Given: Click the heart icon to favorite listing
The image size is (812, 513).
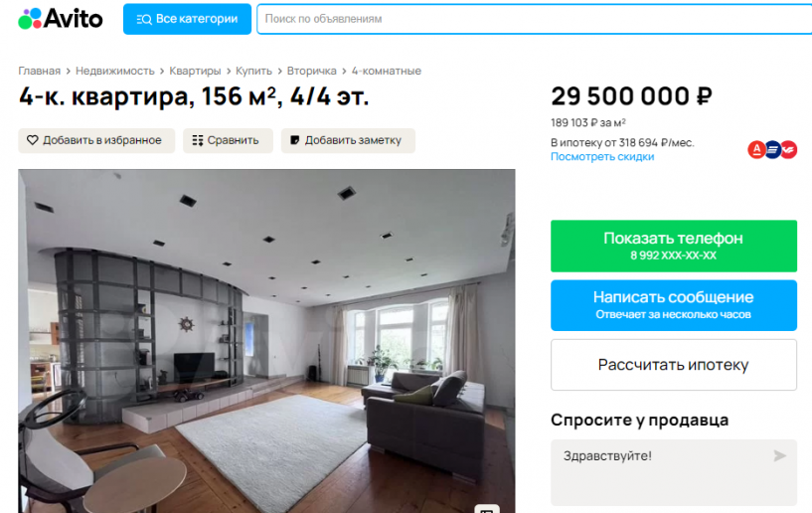Looking at the screenshot, I should pyautogui.click(x=33, y=140).
